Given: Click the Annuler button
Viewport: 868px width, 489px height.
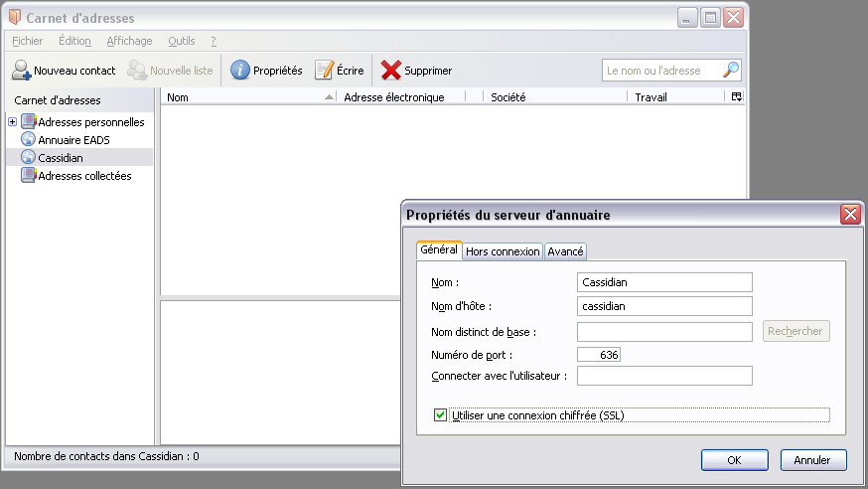Looking at the screenshot, I should (812, 460).
